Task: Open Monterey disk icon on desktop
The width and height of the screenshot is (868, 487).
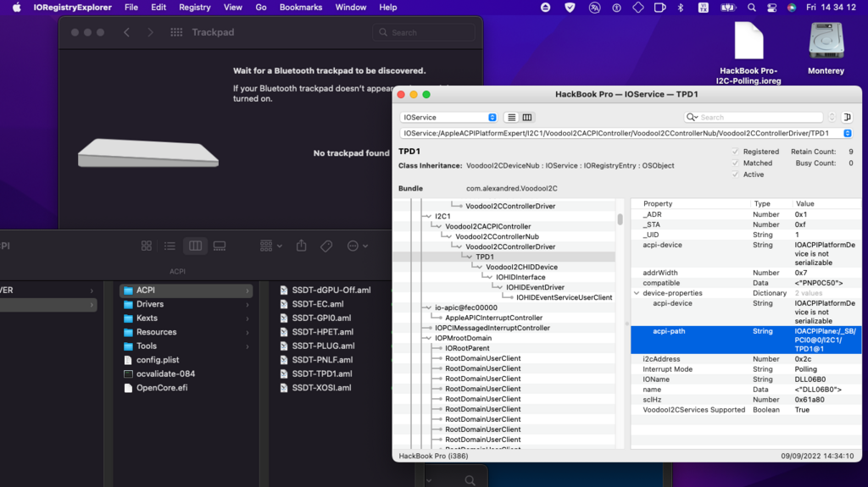Action: [x=826, y=41]
